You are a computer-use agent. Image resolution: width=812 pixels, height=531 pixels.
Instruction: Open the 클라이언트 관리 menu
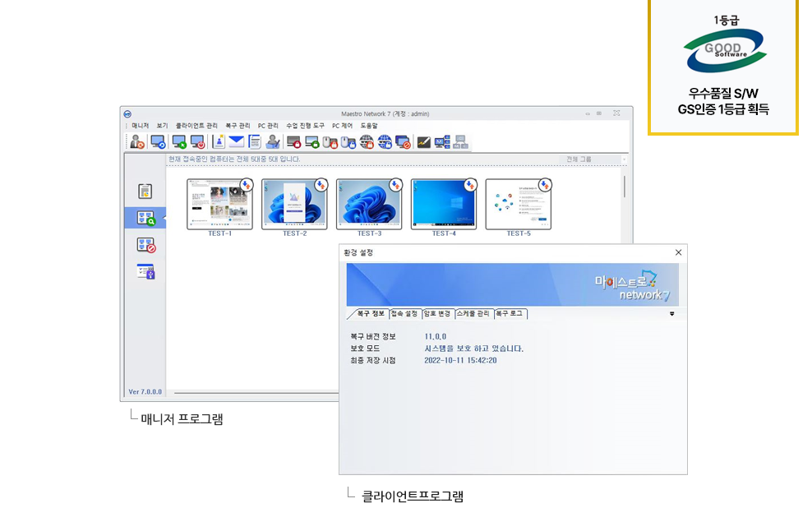(196, 126)
